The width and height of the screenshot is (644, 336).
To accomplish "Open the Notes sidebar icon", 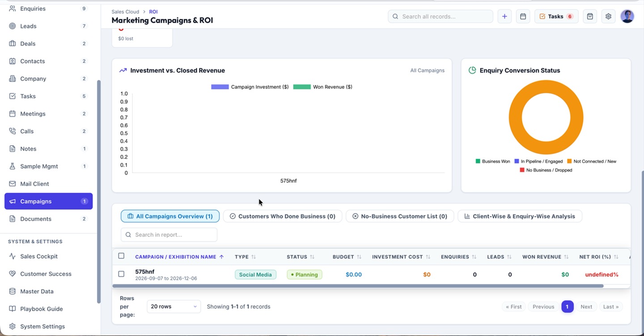I will (x=13, y=149).
